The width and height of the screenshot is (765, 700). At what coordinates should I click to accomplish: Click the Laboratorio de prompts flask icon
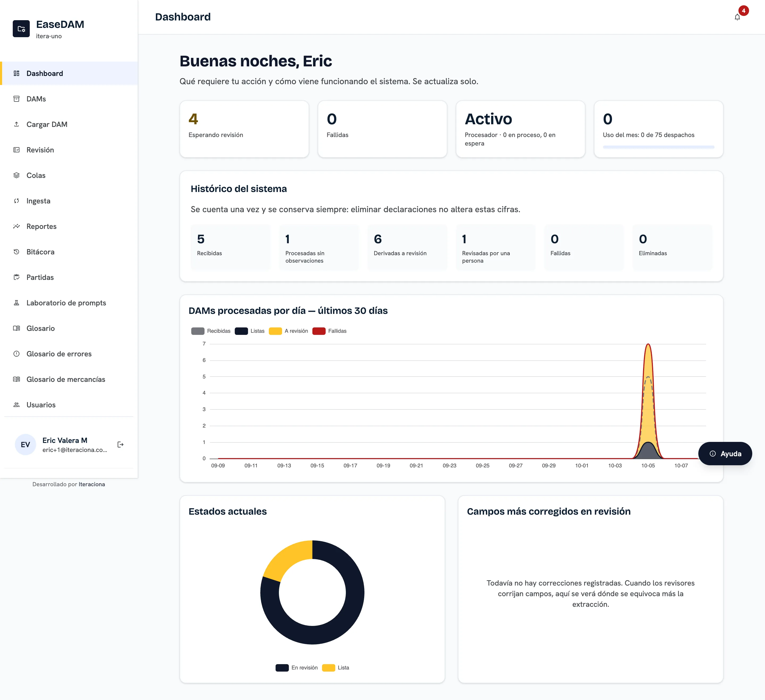[16, 303]
